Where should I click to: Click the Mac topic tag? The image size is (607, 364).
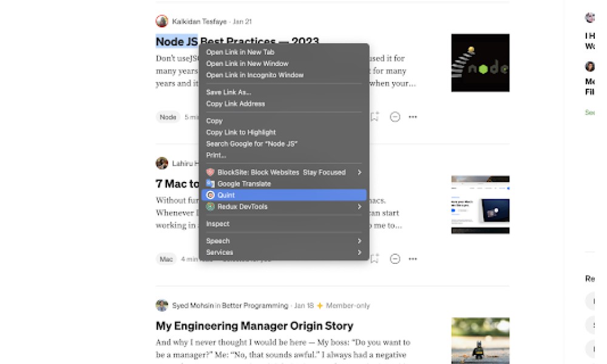(166, 259)
